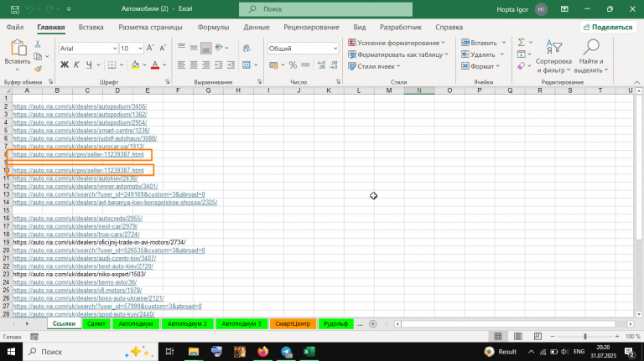Screen dimensions: 644x361
Task: Click the AutoSum sigma icon
Action: (522, 42)
